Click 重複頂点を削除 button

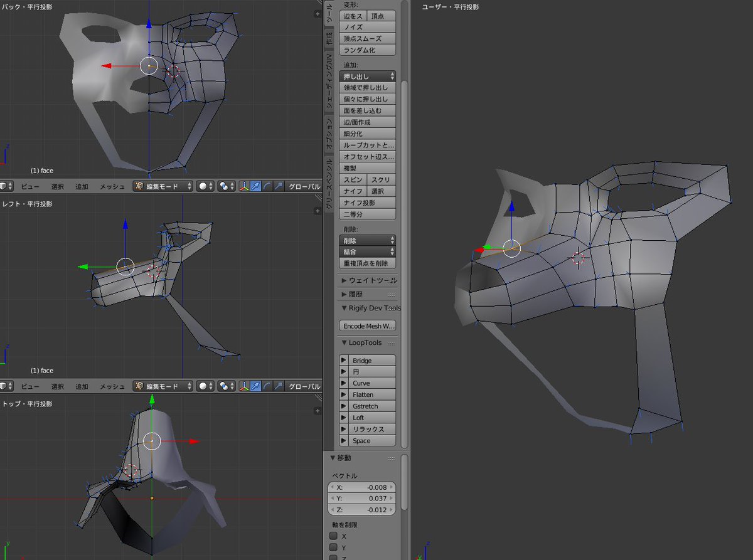point(368,263)
